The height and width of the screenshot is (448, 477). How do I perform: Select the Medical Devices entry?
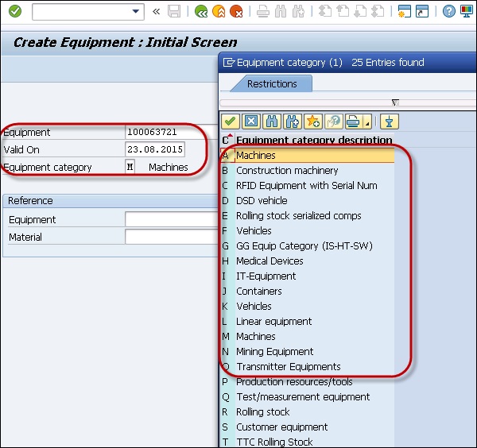pos(270,261)
